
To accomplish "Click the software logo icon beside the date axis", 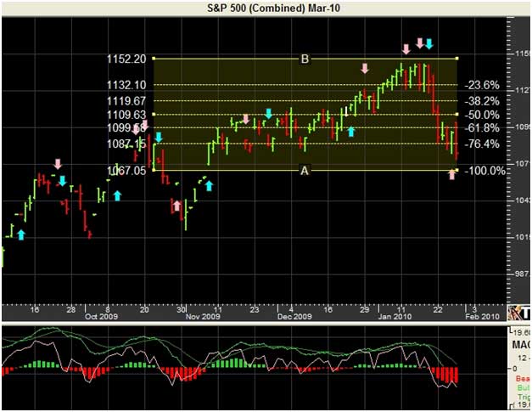I will 518,313.
